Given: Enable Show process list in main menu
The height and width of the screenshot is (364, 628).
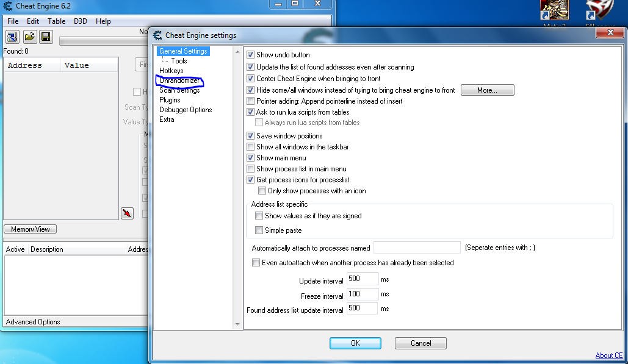Looking at the screenshot, I should (250, 169).
